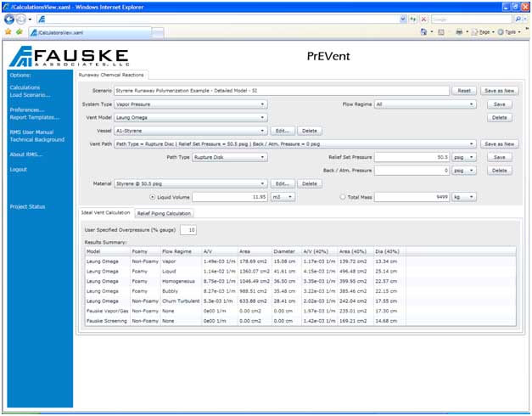Open the Relief Set Pressure psig unit dropdown

click(464, 157)
